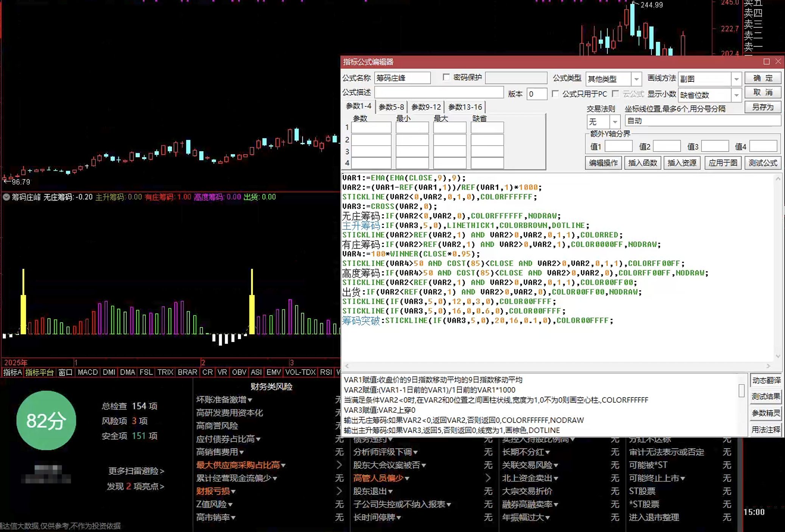Open the 编辑操作 menu button
This screenshot has width=785, height=532.
click(603, 163)
